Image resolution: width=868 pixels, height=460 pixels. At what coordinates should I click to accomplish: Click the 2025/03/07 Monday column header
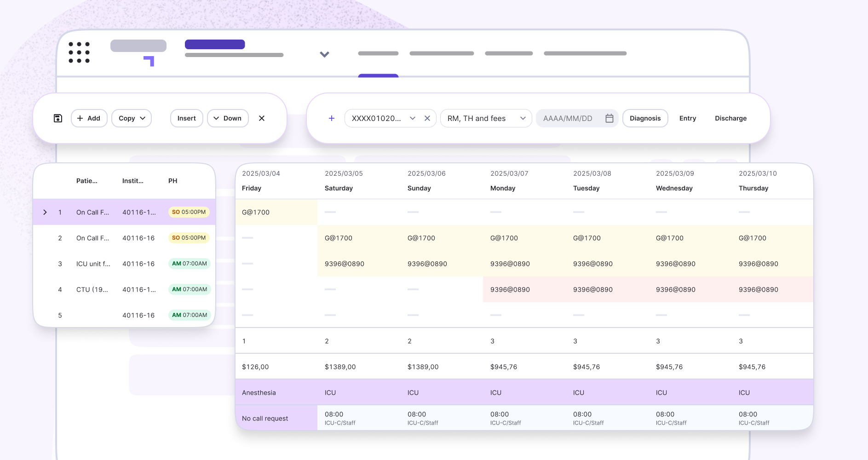[524, 181]
